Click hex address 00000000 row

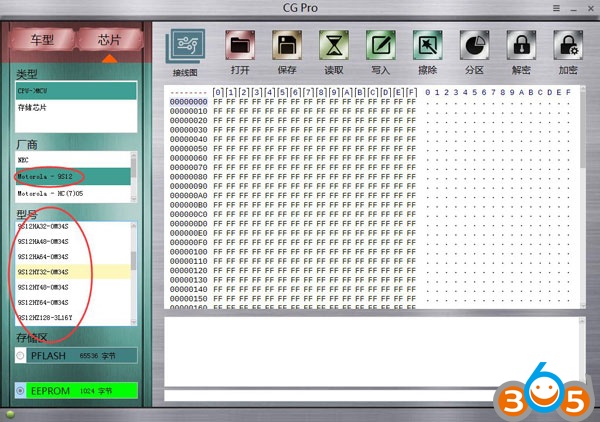point(189,102)
